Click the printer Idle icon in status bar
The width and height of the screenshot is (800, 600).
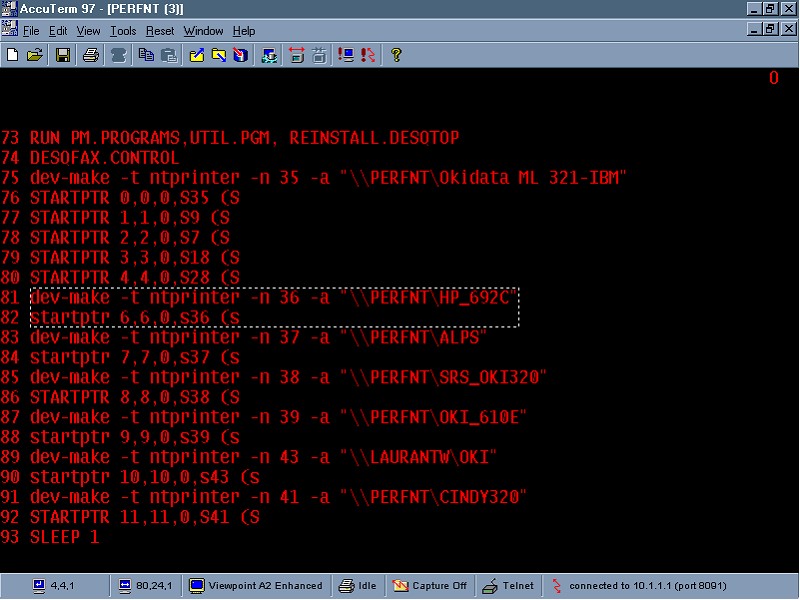click(346, 586)
